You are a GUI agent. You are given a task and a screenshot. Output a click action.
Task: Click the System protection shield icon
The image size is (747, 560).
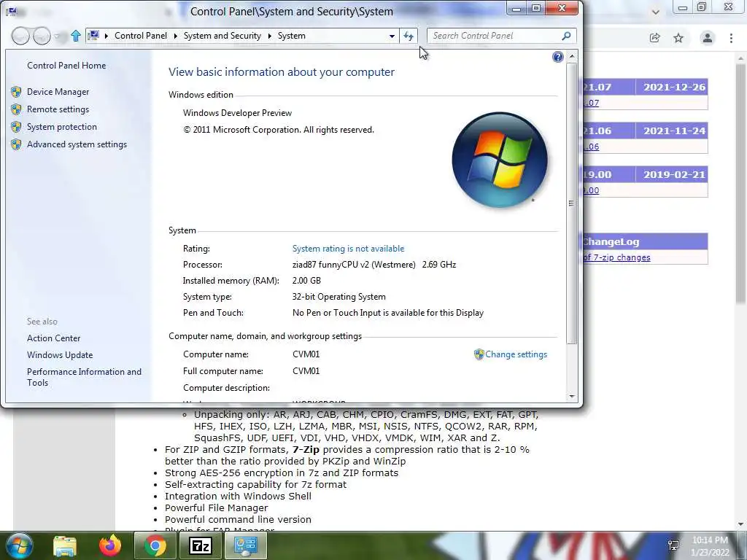point(16,127)
